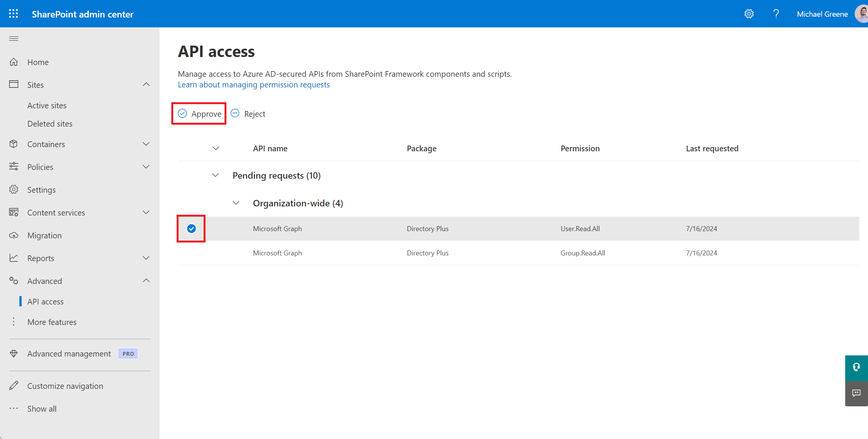The image size is (868, 439).
Task: Click Michael Greene's profile avatar
Action: point(862,14)
